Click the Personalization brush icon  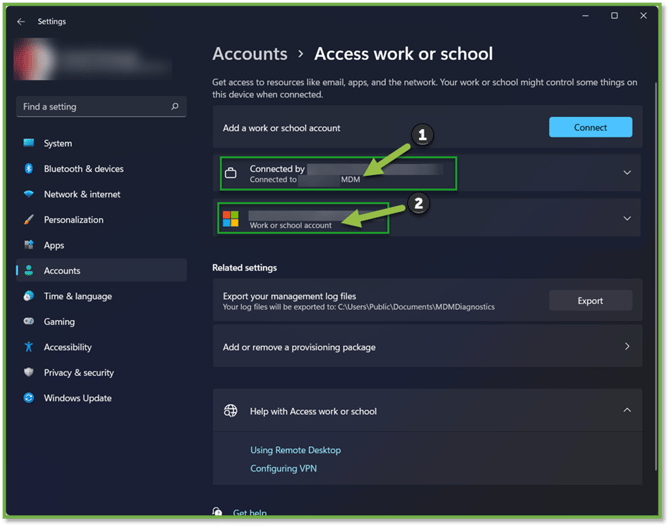[29, 220]
